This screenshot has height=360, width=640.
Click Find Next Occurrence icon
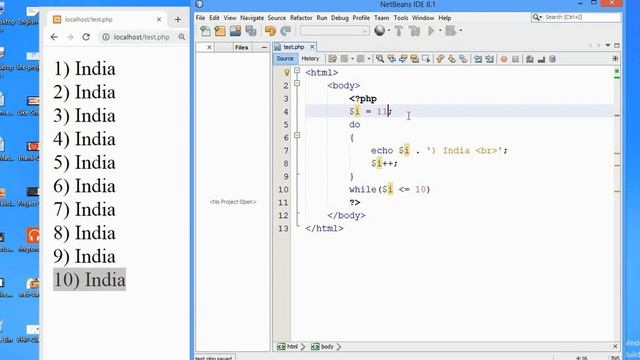(x=403, y=59)
